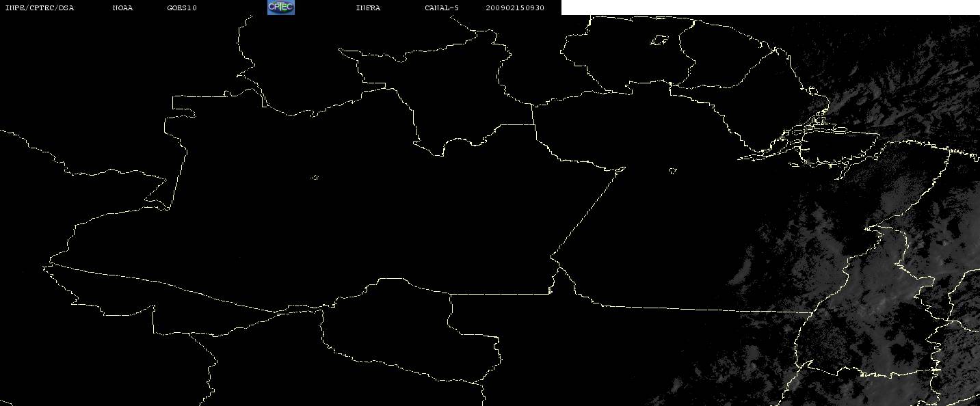Click the blank white bar at top right
The width and height of the screenshot is (980, 406).
click(770, 8)
